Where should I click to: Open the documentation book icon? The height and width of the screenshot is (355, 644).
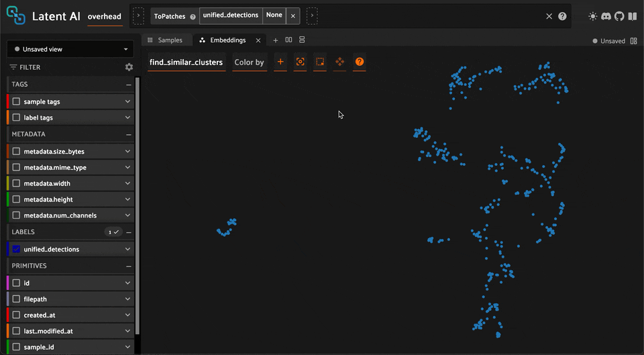[x=632, y=16]
